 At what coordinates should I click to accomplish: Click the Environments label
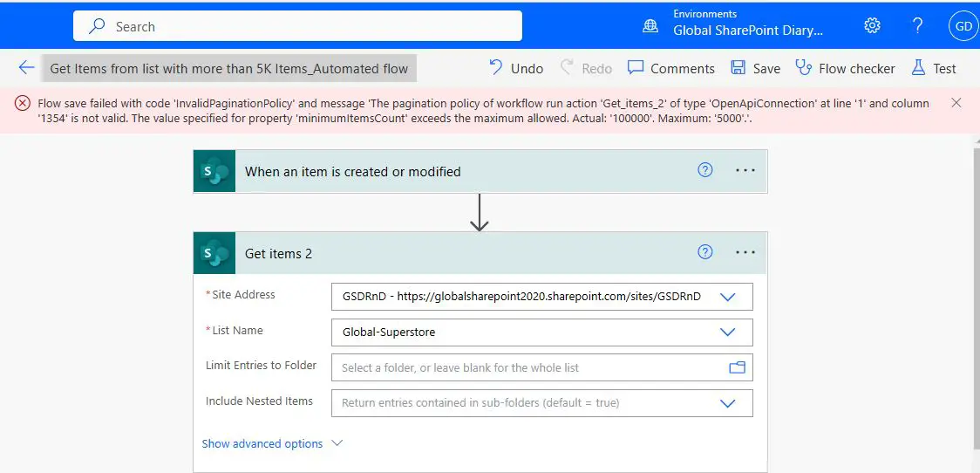point(705,14)
